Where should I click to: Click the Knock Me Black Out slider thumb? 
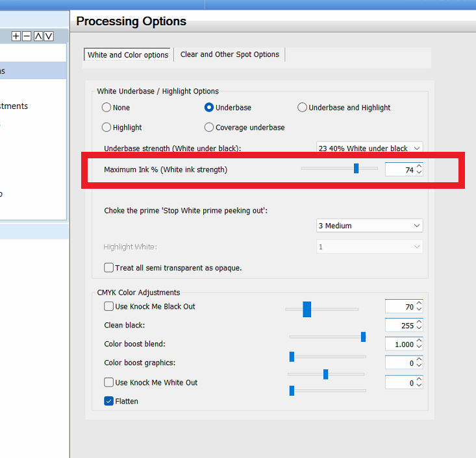pos(307,309)
